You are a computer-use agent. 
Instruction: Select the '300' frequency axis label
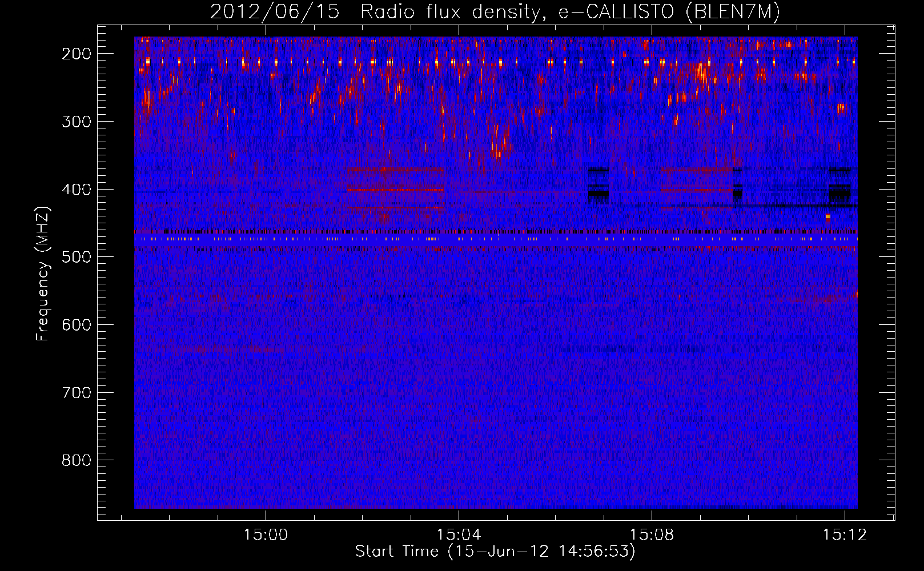click(77, 122)
